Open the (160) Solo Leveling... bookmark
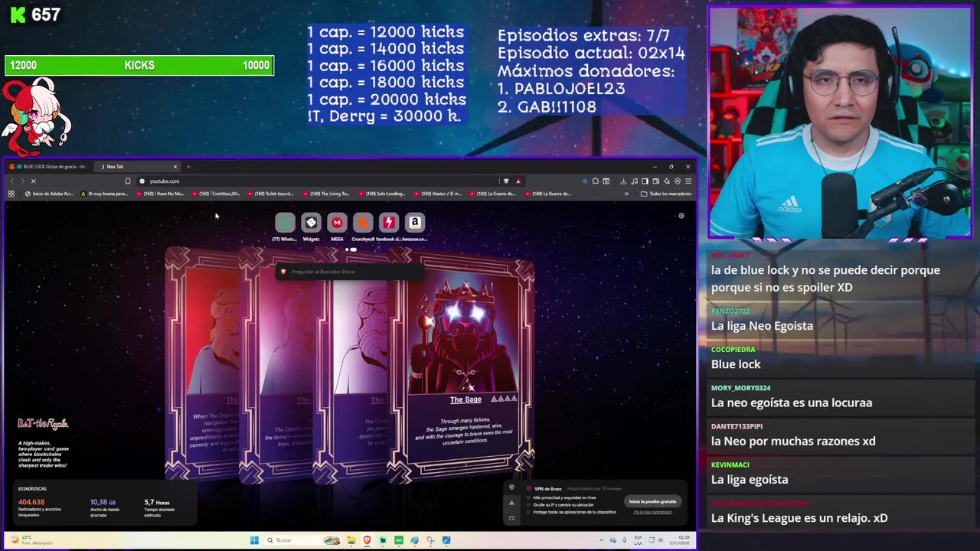Image resolution: width=980 pixels, height=551 pixels. [381, 194]
